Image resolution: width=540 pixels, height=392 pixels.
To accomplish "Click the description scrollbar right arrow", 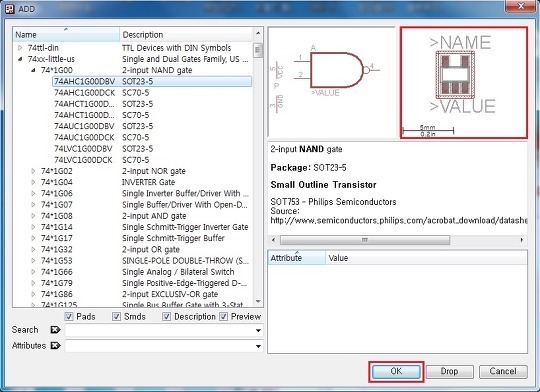I will [x=522, y=240].
